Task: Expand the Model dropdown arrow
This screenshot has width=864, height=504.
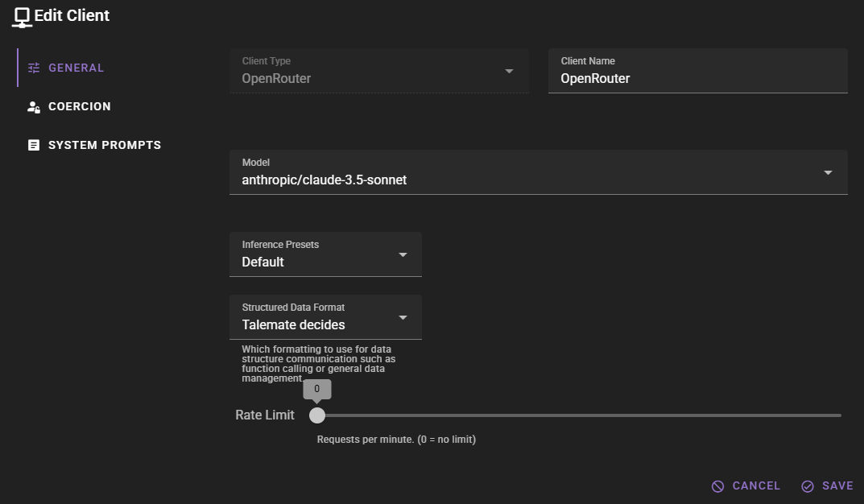Action: tap(828, 172)
